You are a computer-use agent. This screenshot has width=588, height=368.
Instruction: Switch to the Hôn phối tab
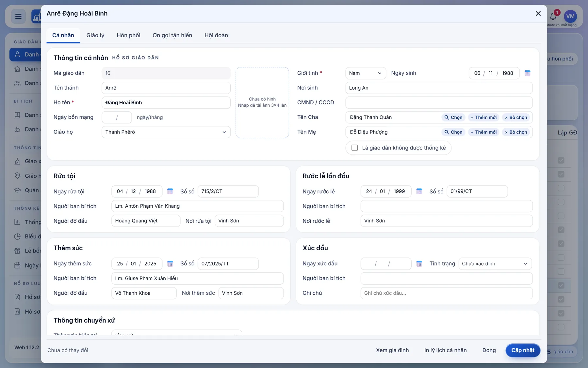coord(128,35)
